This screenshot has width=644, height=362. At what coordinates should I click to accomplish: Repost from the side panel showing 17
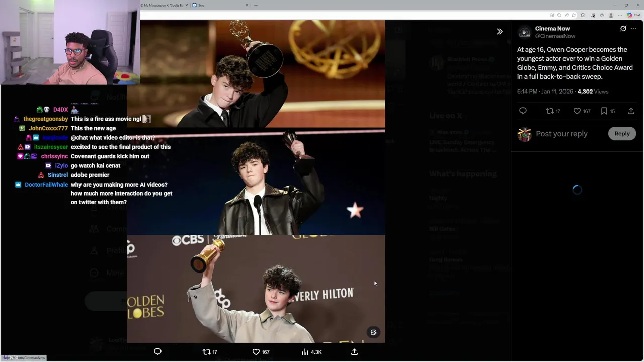553,111
